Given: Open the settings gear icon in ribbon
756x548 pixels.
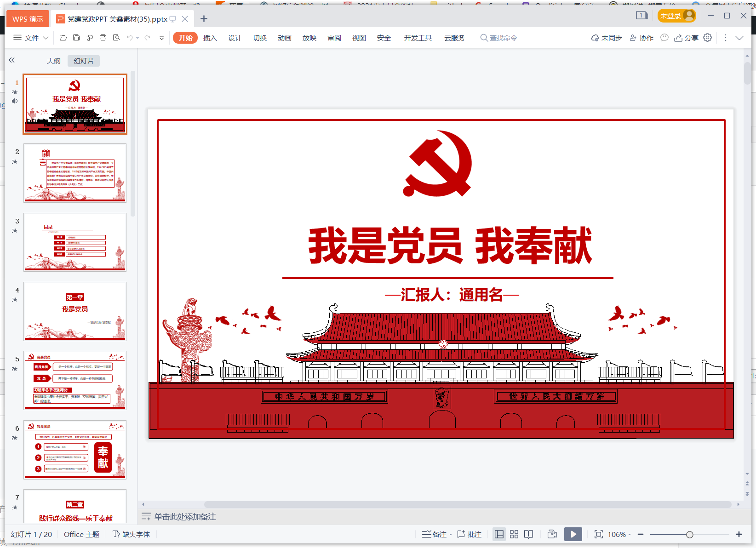Looking at the screenshot, I should tap(708, 38).
